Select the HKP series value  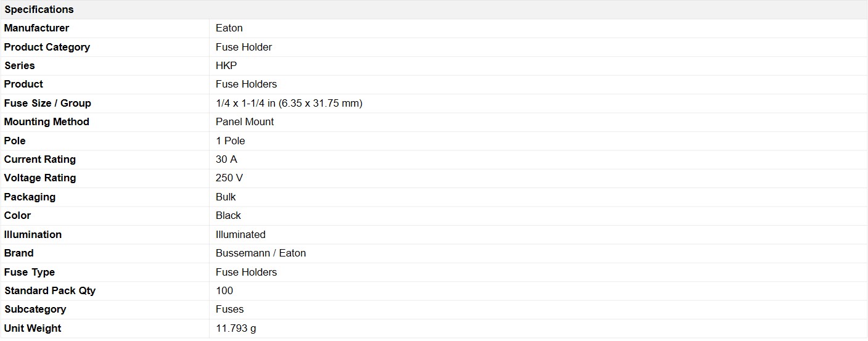point(226,65)
